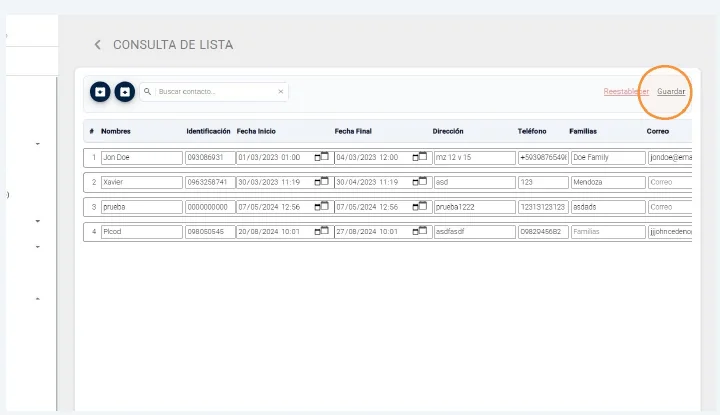Edit family field Doe Family
The height and width of the screenshot is (415, 720).
pos(608,157)
